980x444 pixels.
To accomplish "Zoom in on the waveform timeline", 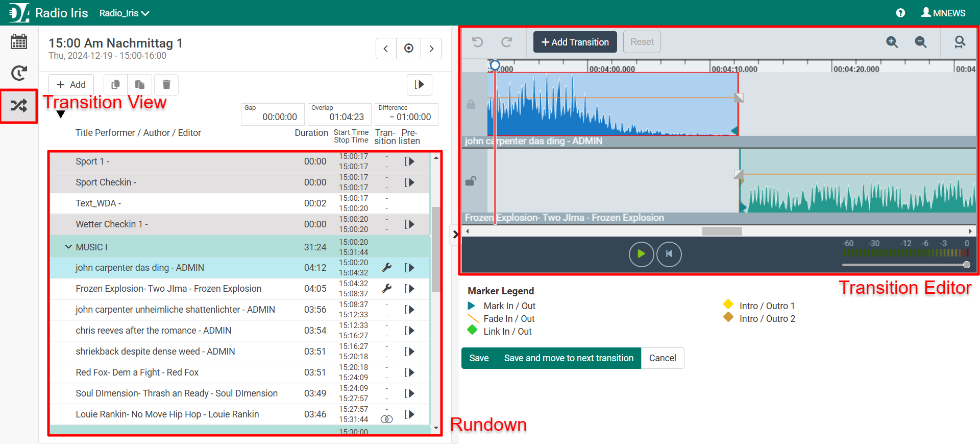I will [x=892, y=42].
